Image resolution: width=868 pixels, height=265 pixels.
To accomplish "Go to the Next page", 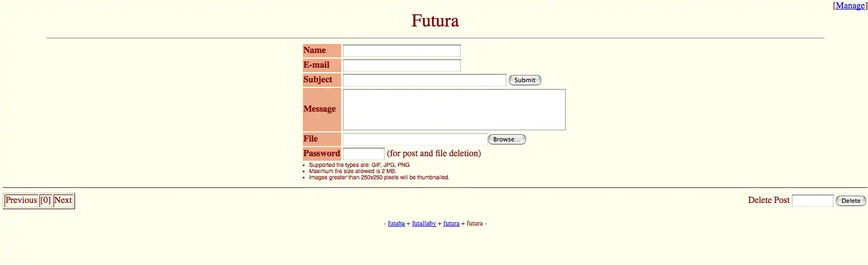I will coord(63,200).
